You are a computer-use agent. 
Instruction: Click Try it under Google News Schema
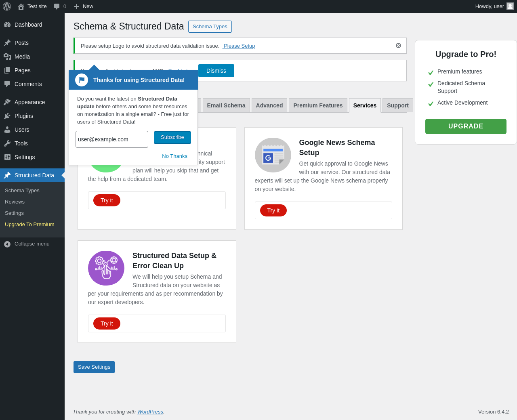pos(273,210)
